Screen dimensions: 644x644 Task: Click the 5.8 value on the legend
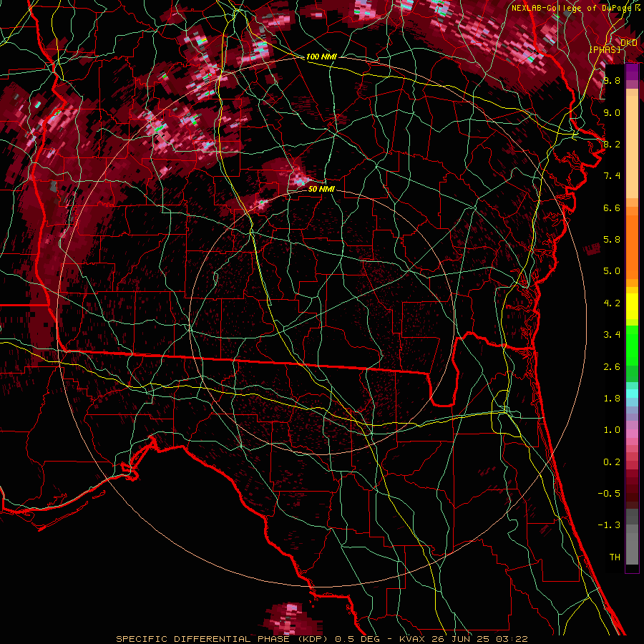[612, 240]
